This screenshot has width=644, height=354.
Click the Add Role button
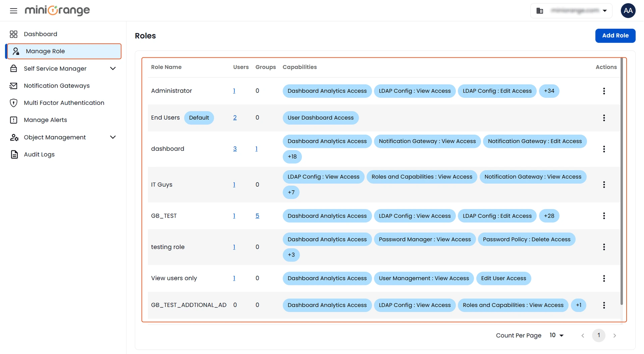pos(615,36)
